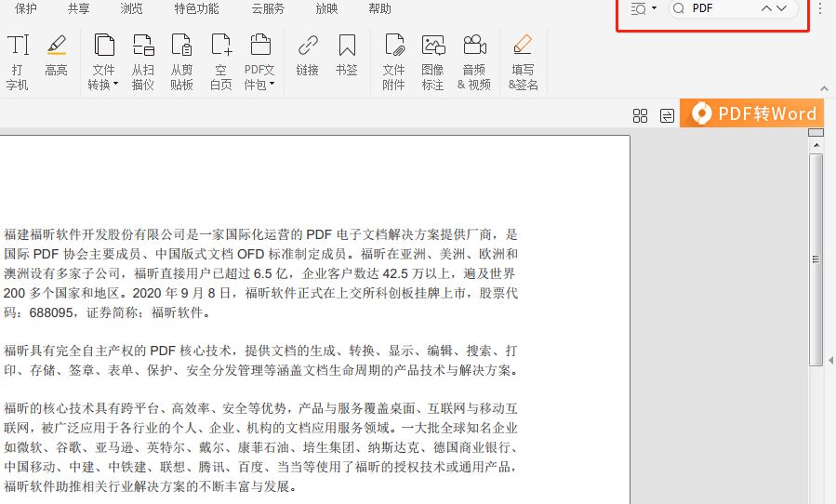The image size is (836, 504).
Task: Add a bookmark (书签)
Action: [x=346, y=55]
